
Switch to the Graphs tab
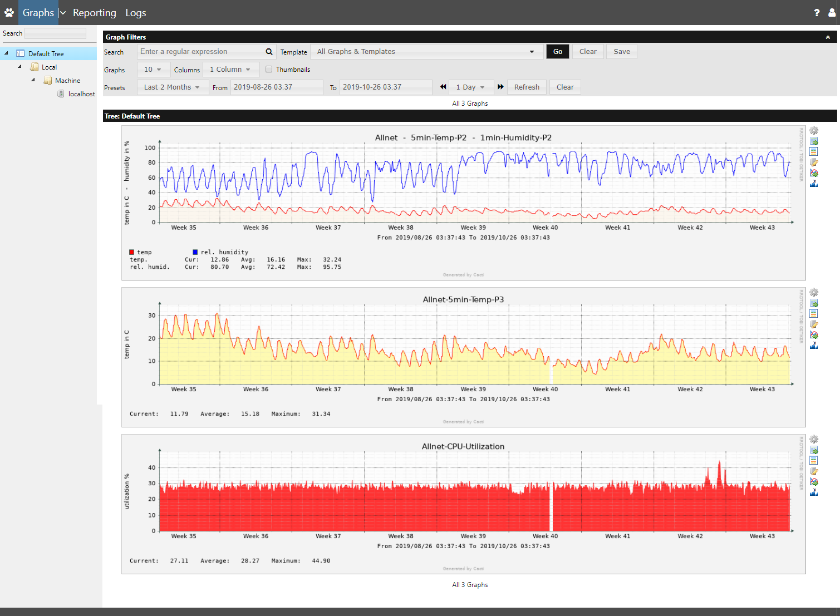38,12
